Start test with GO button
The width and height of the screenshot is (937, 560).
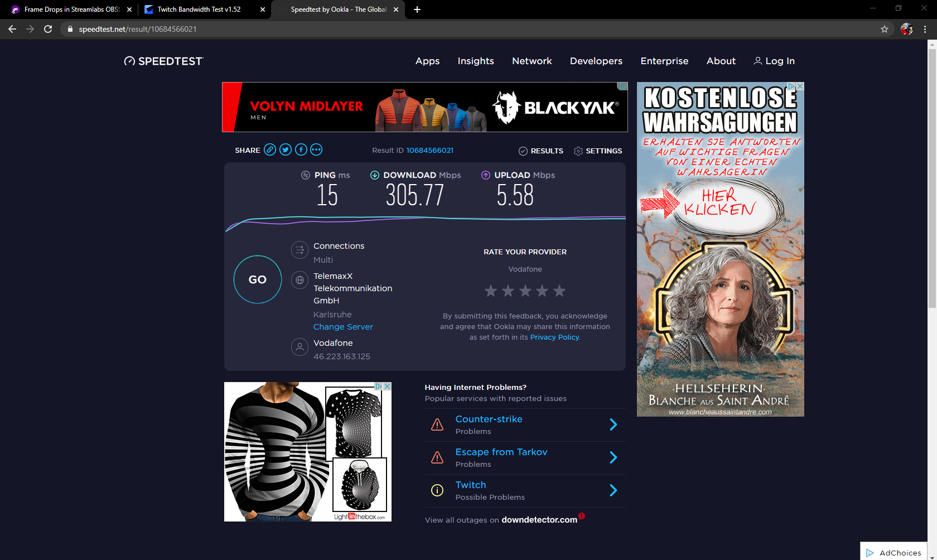(x=258, y=279)
